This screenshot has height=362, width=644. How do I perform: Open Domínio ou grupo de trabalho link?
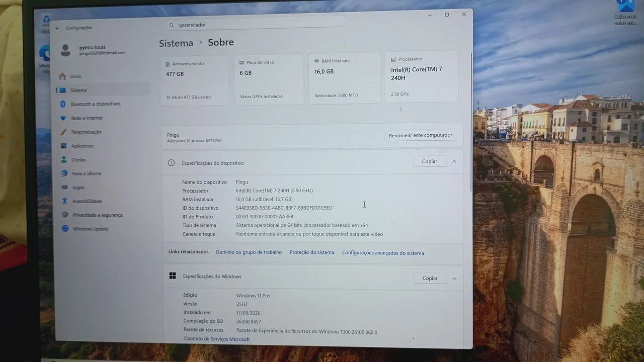tap(249, 252)
